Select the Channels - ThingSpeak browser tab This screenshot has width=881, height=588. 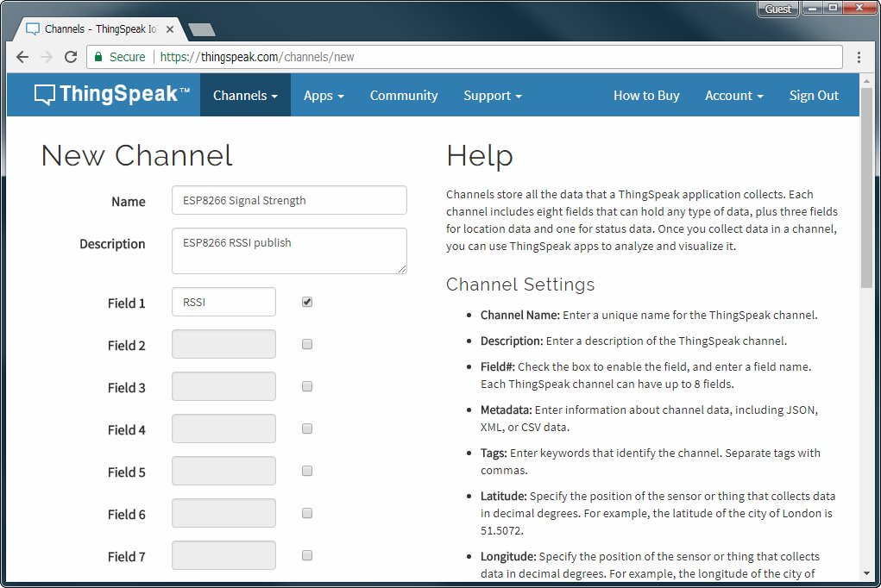100,29
